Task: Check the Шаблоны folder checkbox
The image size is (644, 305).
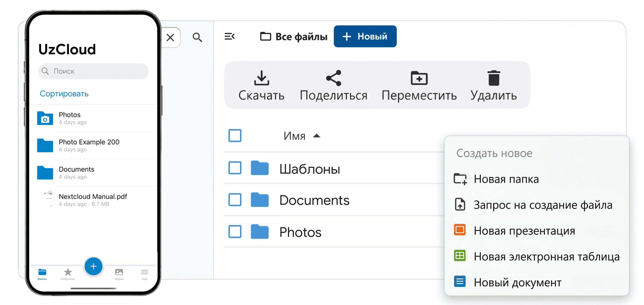Action: (235, 168)
